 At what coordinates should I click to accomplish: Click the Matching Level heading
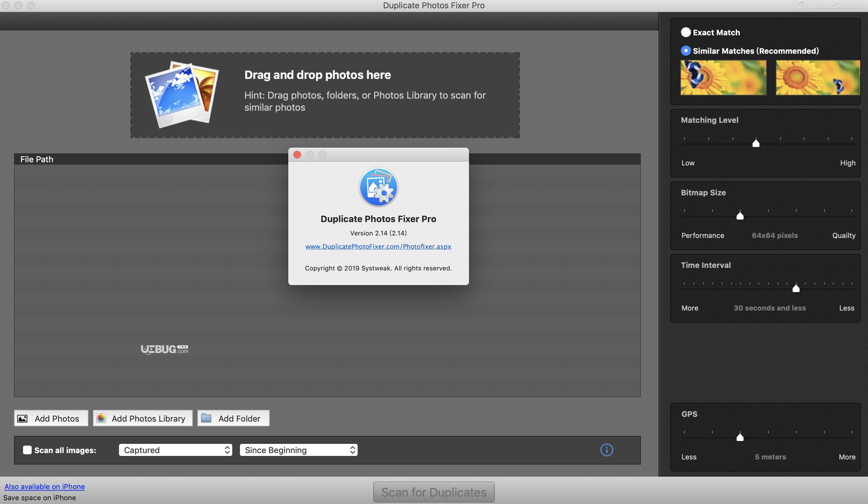(x=710, y=120)
